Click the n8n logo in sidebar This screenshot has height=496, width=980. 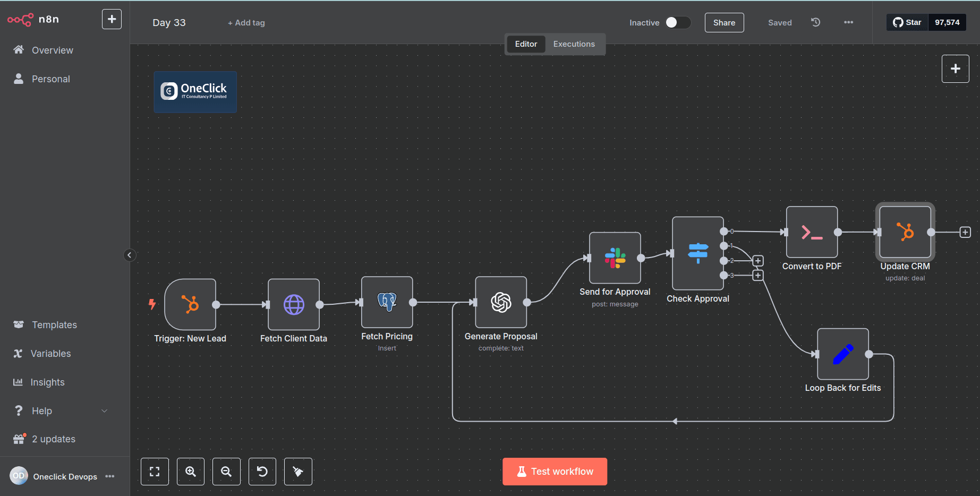(x=33, y=20)
